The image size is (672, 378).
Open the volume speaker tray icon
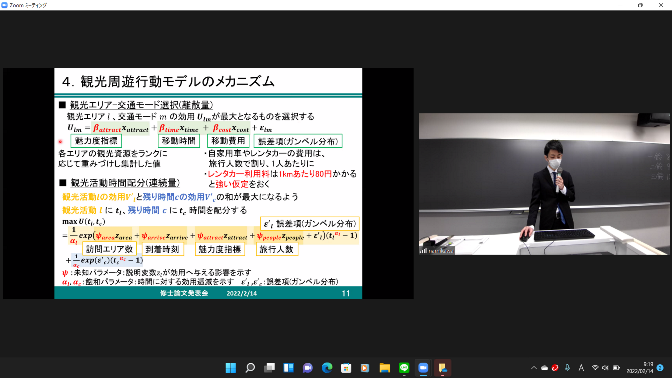click(x=605, y=368)
